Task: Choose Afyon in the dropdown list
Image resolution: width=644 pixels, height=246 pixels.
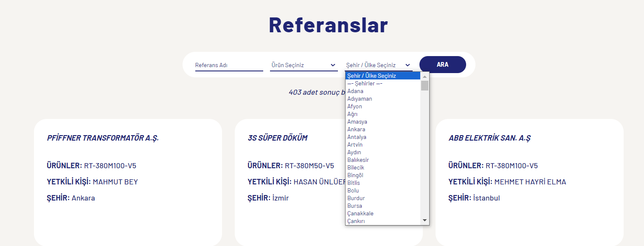Action: [x=383, y=106]
